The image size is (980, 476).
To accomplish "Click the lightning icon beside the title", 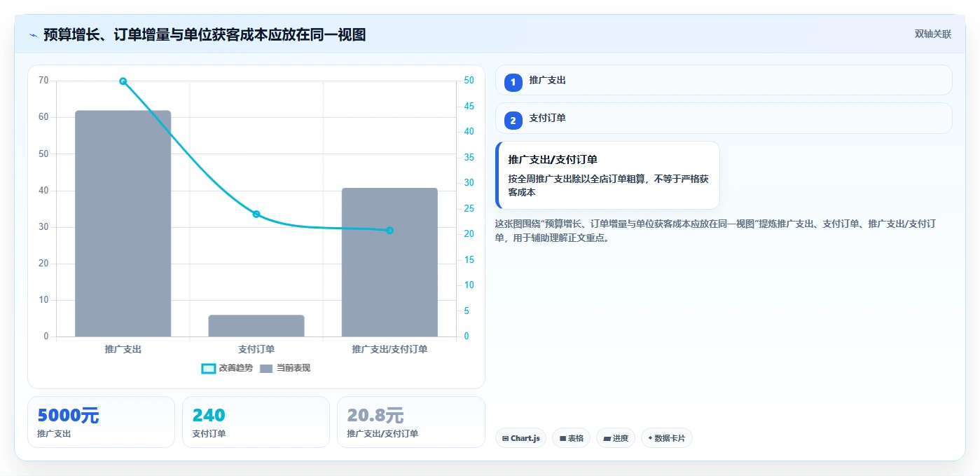I will pyautogui.click(x=33, y=35).
